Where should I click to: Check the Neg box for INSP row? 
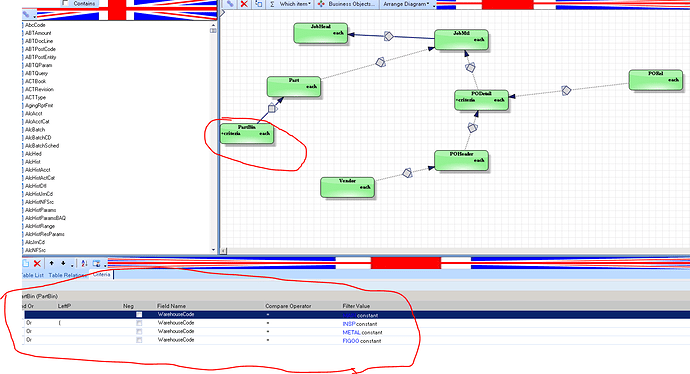click(139, 323)
